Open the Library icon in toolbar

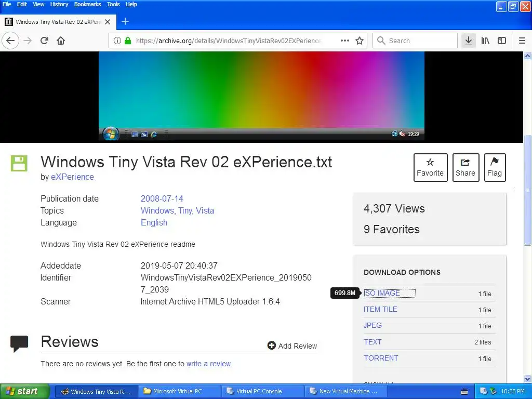(486, 41)
